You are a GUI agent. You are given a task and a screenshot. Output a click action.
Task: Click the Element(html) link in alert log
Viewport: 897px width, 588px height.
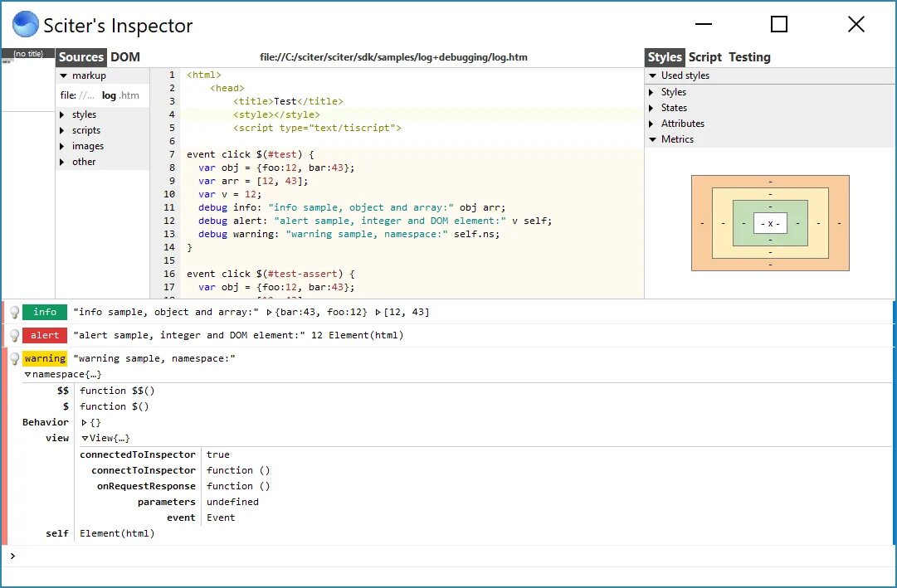(x=366, y=336)
